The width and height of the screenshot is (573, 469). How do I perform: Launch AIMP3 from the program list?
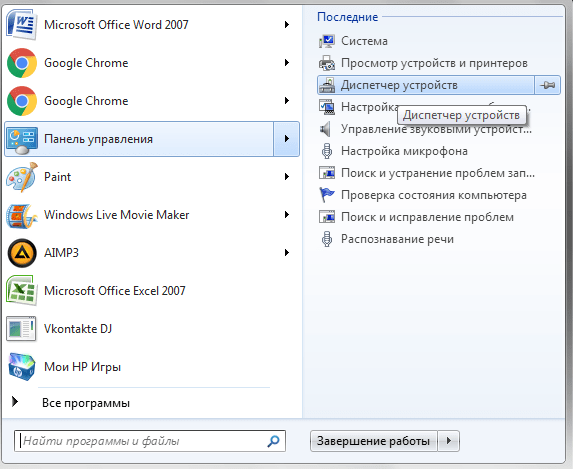click(x=61, y=253)
